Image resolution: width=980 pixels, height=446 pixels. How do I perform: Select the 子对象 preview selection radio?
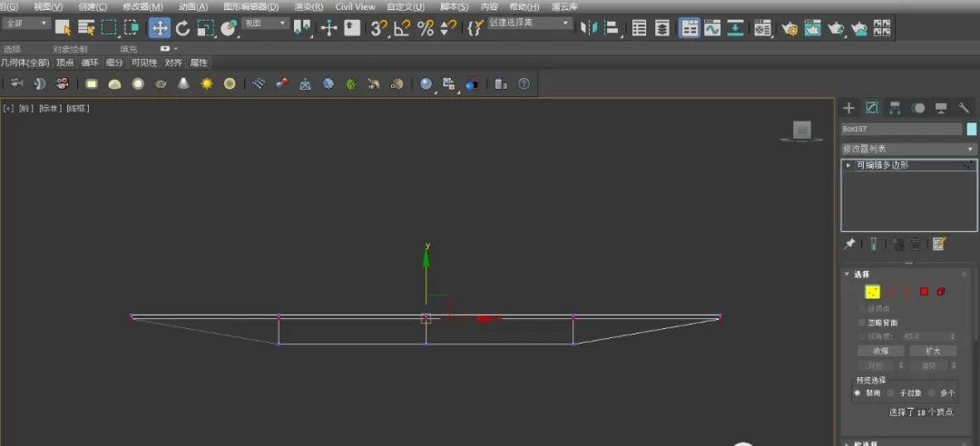pyautogui.click(x=891, y=393)
